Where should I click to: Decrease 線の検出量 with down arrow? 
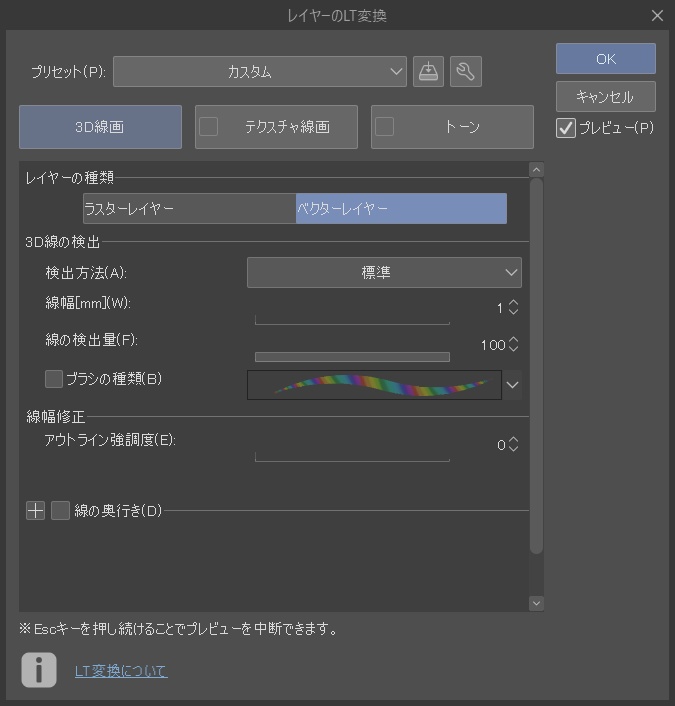pyautogui.click(x=513, y=348)
